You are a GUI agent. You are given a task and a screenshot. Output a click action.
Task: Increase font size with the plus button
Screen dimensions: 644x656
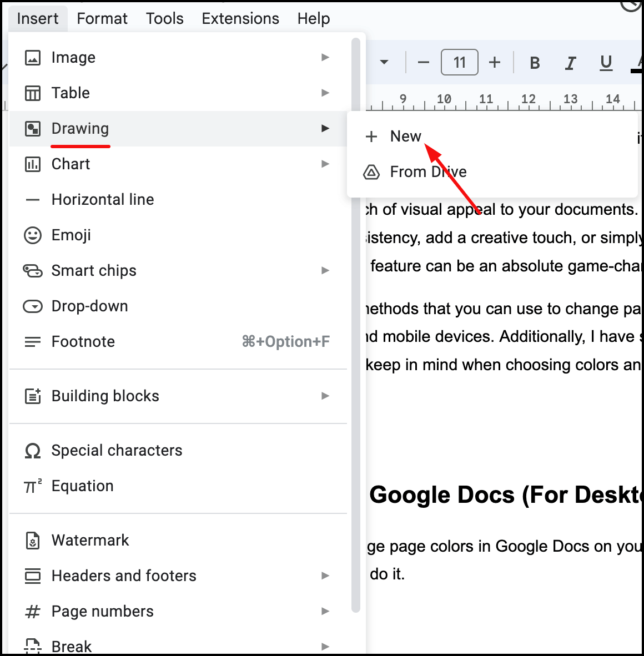pos(495,63)
